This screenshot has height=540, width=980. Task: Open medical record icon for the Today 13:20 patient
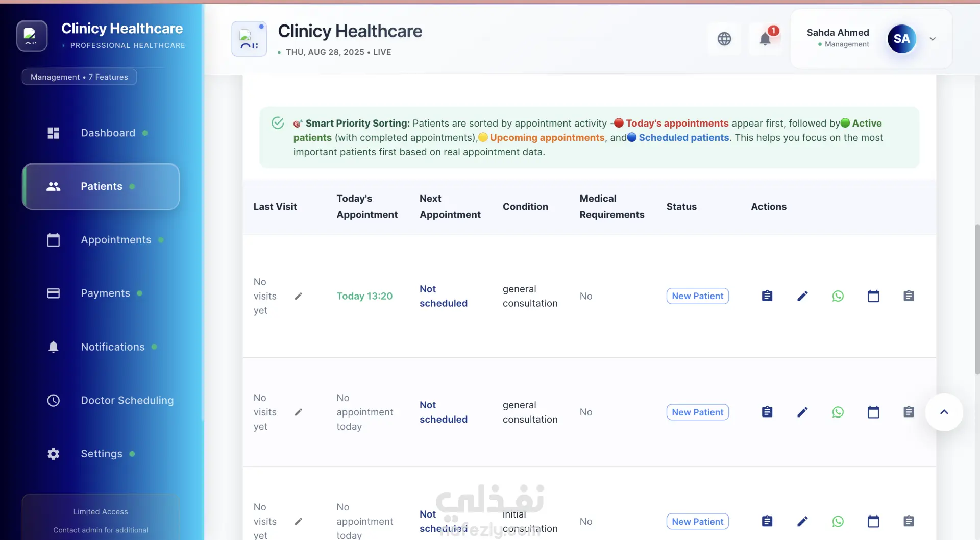pyautogui.click(x=767, y=296)
